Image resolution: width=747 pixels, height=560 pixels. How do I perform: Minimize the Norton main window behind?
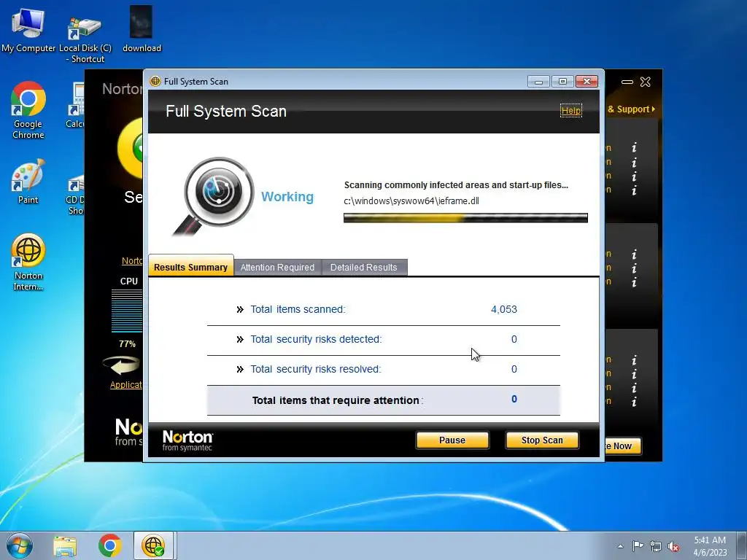click(627, 82)
